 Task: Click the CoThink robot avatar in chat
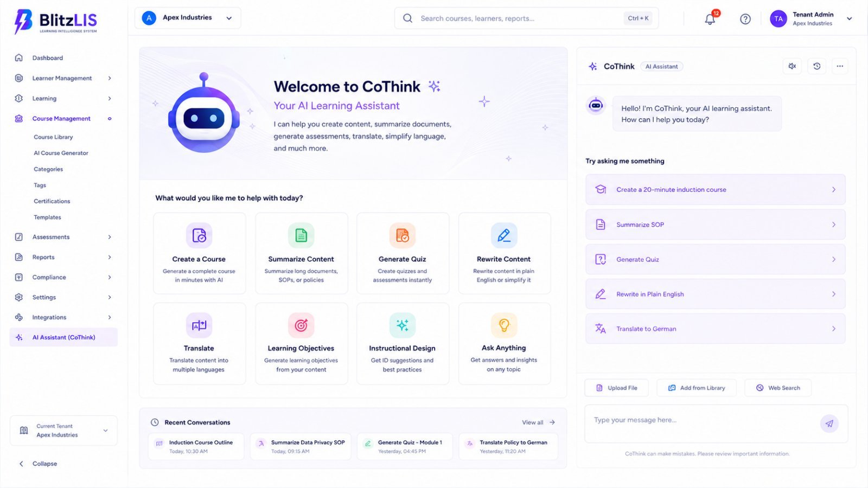tap(596, 105)
